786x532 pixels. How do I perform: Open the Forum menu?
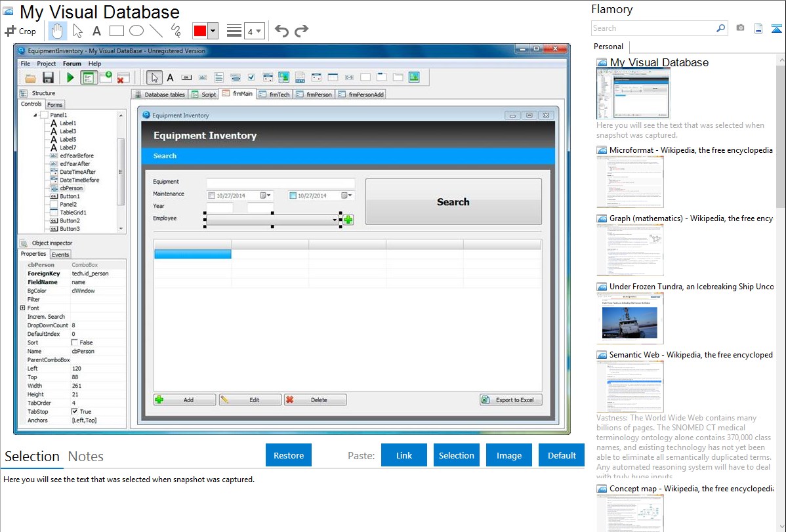(72, 64)
